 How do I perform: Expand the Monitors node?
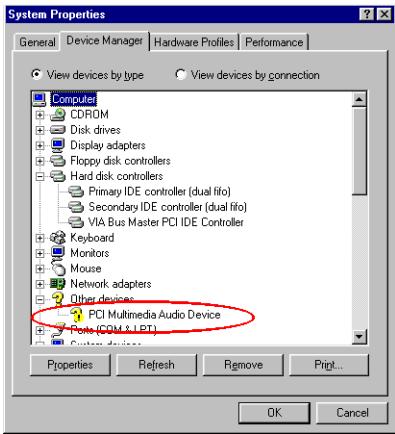point(40,253)
